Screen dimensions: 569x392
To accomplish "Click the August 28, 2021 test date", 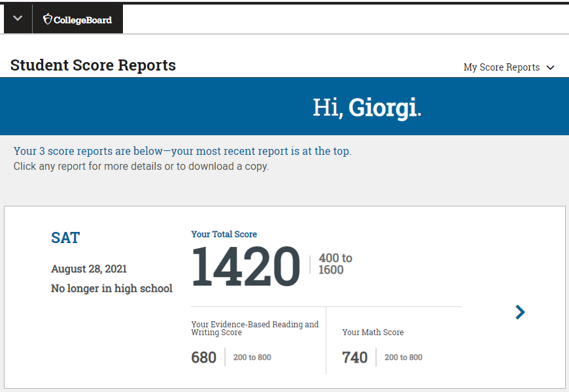I will [x=89, y=269].
